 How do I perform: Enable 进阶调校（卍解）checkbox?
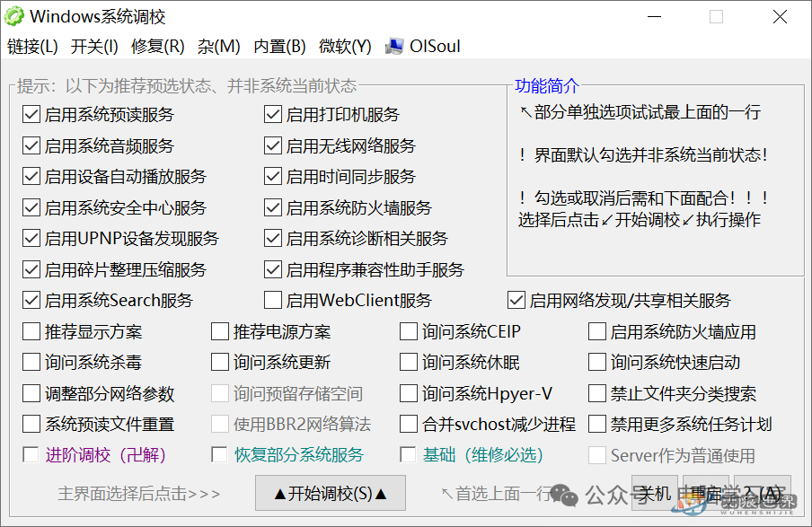pos(31,454)
